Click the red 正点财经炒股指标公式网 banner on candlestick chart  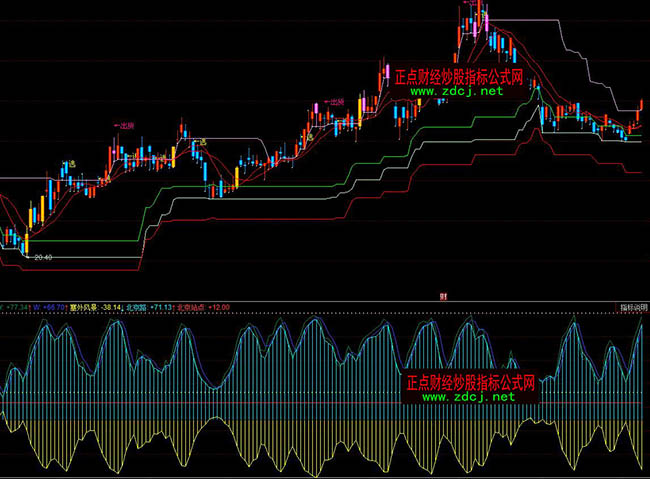pos(464,76)
